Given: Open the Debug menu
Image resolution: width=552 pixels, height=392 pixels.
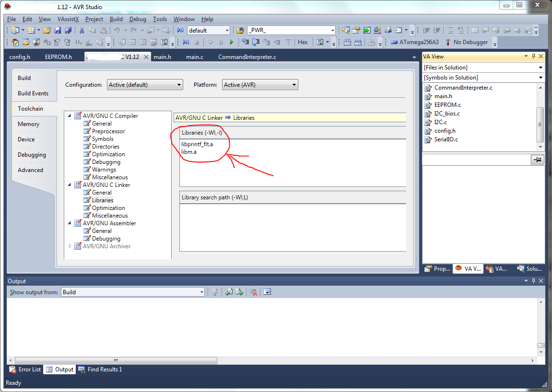Looking at the screenshot, I should [x=138, y=19].
